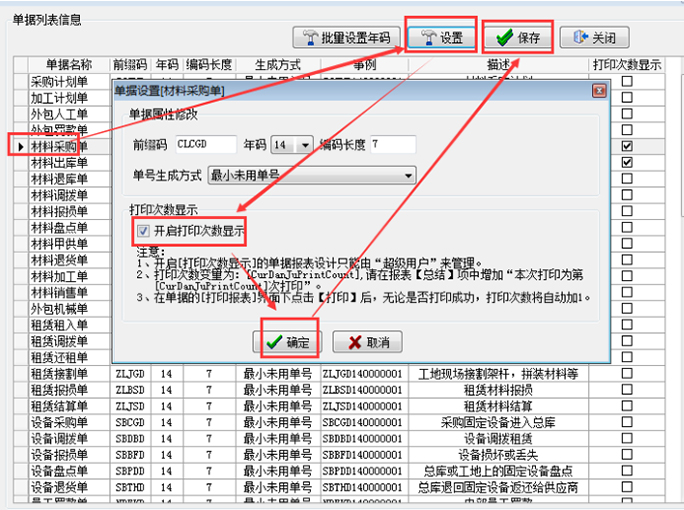Click into the 前缀码 text field
The width and height of the screenshot is (684, 510).
tap(205, 145)
